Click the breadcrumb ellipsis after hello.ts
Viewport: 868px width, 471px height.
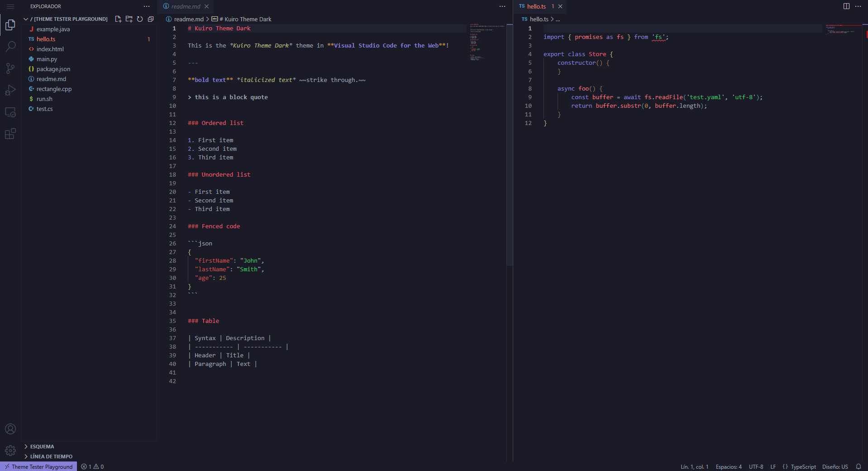(558, 19)
